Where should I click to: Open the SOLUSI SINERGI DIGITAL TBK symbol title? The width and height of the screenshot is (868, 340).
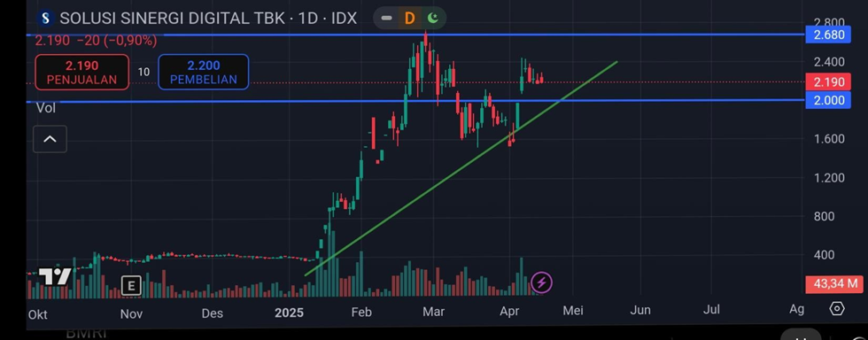[x=208, y=19]
